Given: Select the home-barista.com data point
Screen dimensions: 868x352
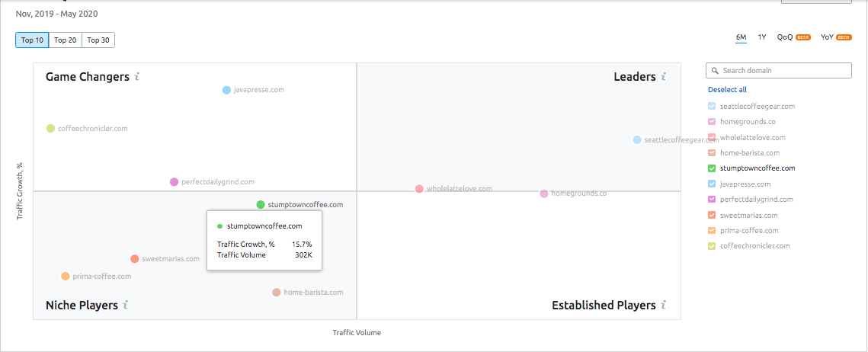Looking at the screenshot, I should [276, 293].
